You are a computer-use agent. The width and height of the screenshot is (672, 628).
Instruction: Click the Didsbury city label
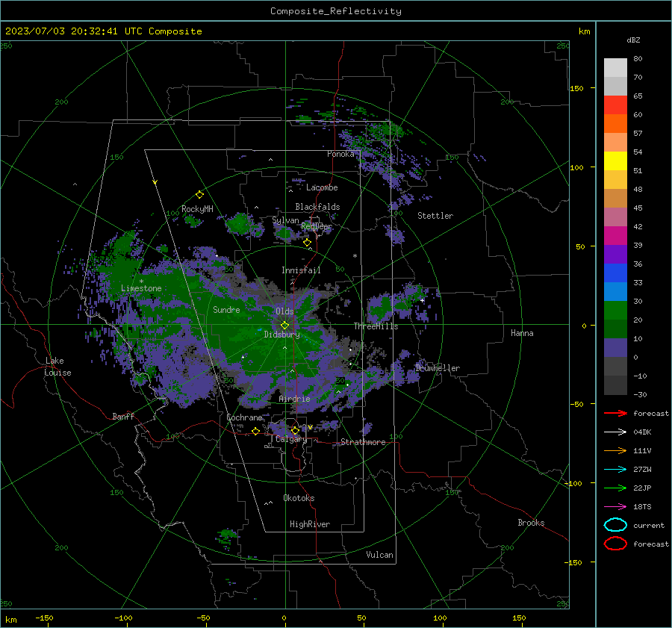tap(281, 335)
